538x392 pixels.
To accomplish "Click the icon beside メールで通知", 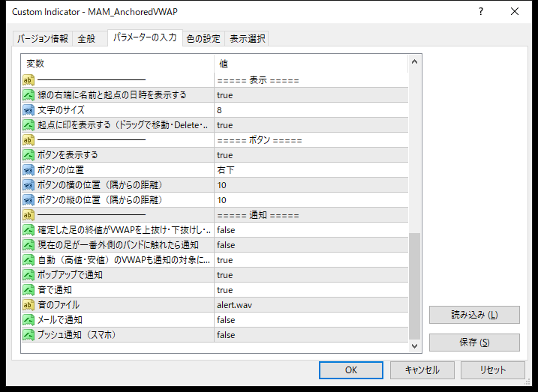I will (29, 320).
